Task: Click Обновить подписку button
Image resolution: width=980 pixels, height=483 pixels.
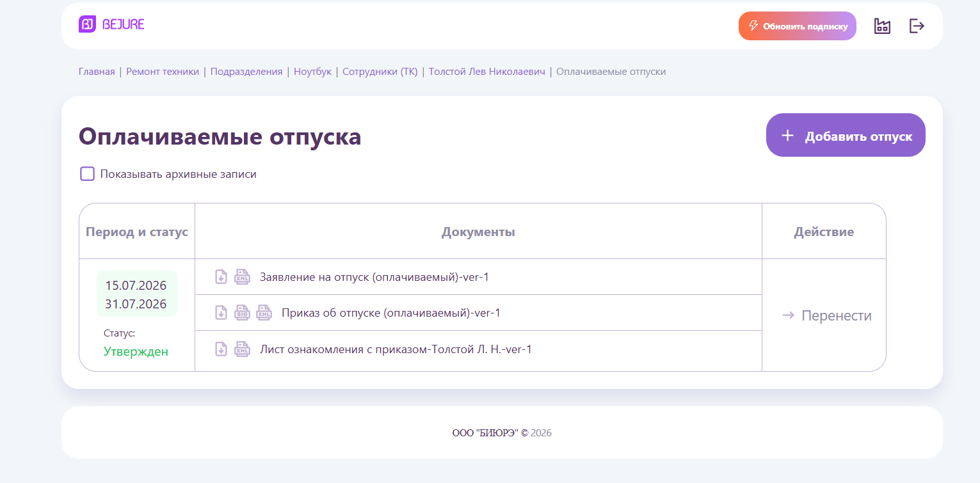Action: tap(798, 26)
